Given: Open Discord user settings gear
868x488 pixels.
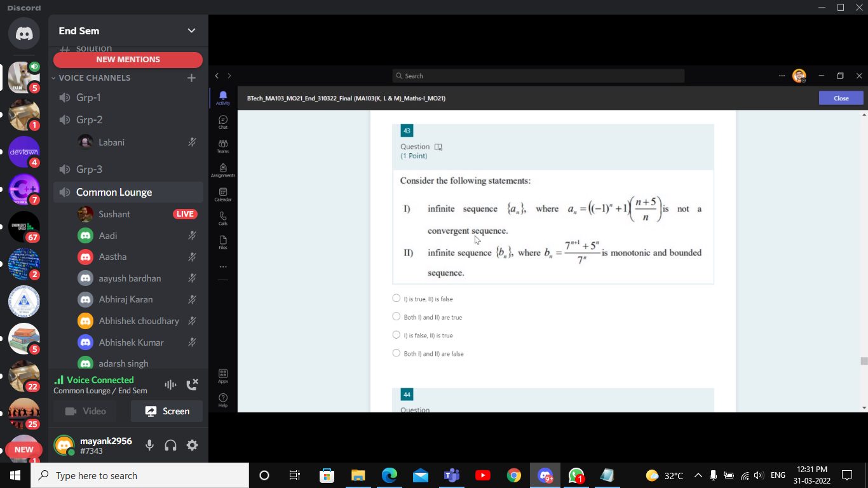Looking at the screenshot, I should 192,445.
